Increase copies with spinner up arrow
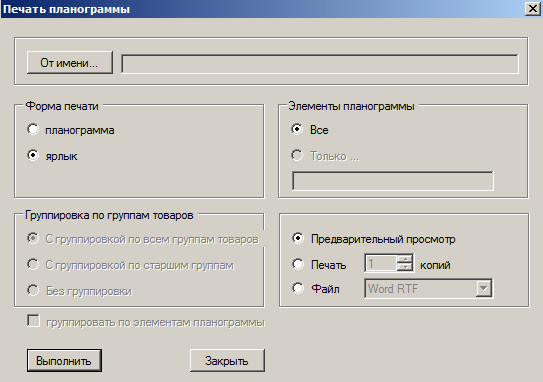The width and height of the screenshot is (543, 382). point(404,259)
